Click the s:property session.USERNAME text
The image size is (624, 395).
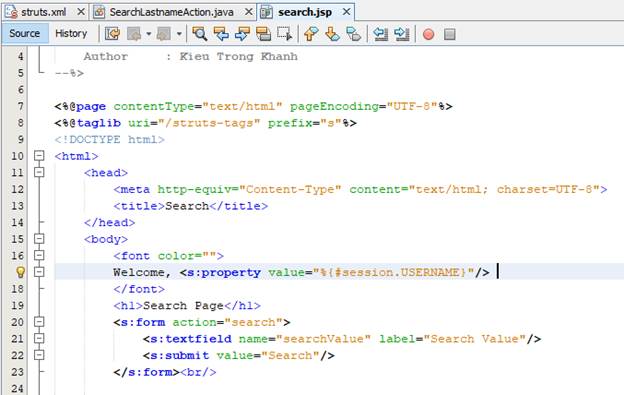(334, 272)
